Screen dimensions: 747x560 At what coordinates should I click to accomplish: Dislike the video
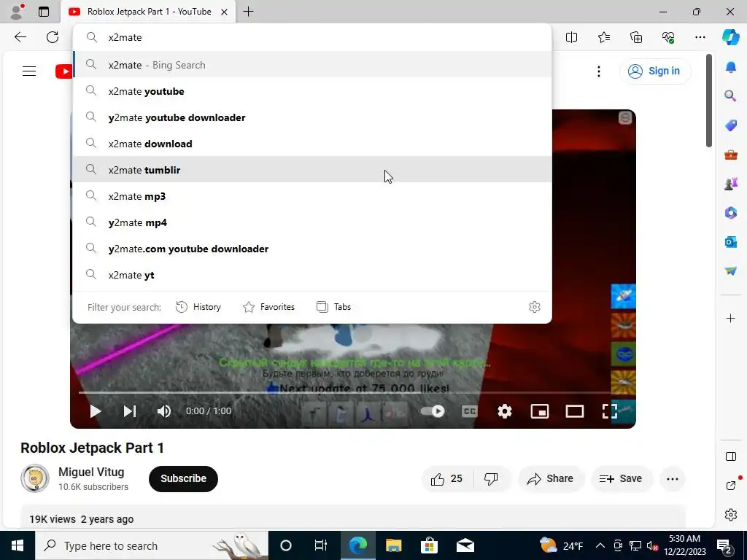491,478
